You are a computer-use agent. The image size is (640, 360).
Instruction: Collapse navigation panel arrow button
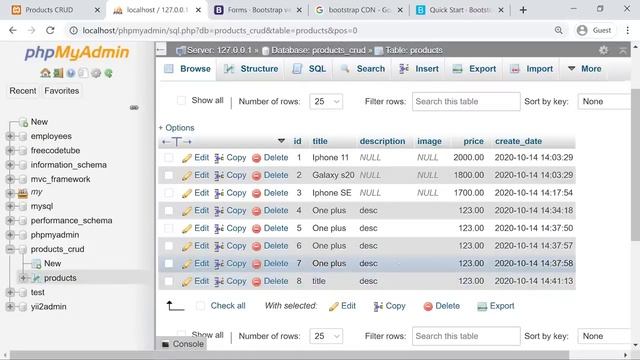161,50
